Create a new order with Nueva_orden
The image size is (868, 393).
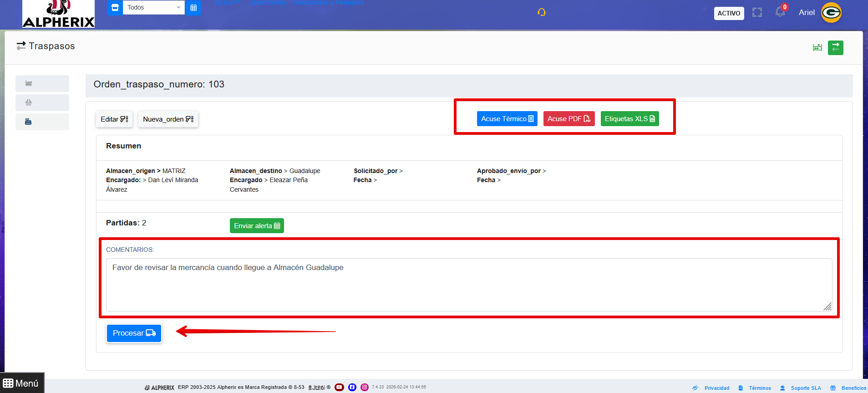point(168,119)
